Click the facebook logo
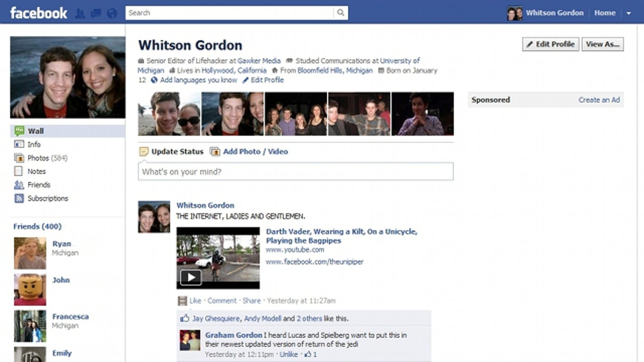 point(38,13)
